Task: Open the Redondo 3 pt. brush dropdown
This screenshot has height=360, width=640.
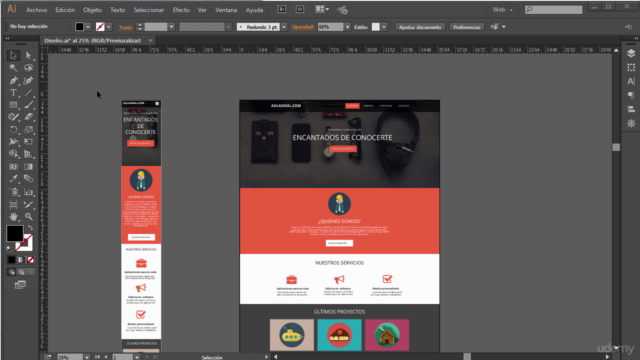Action: (284, 27)
